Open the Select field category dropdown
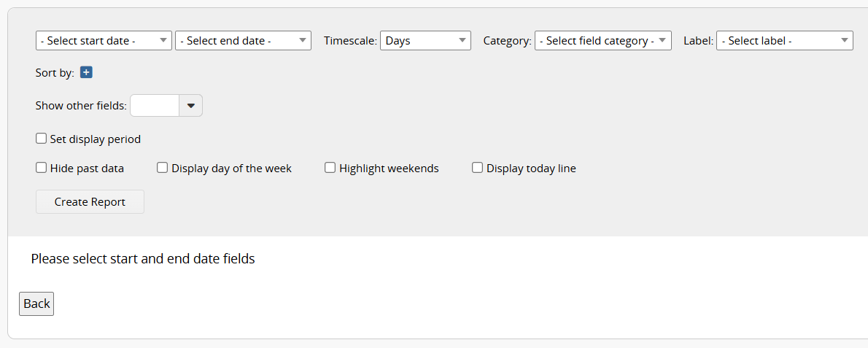Image resolution: width=868 pixels, height=348 pixels. click(602, 41)
